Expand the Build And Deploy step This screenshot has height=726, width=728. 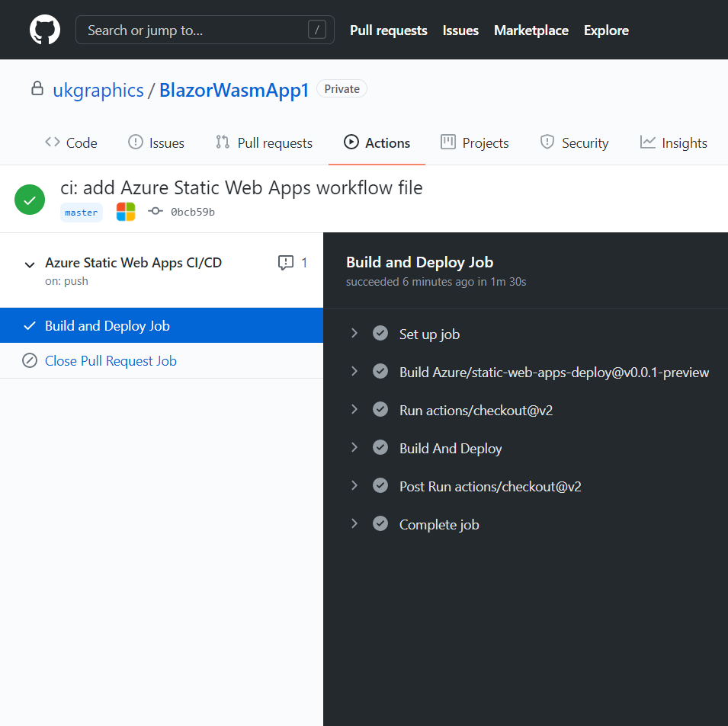[354, 447]
